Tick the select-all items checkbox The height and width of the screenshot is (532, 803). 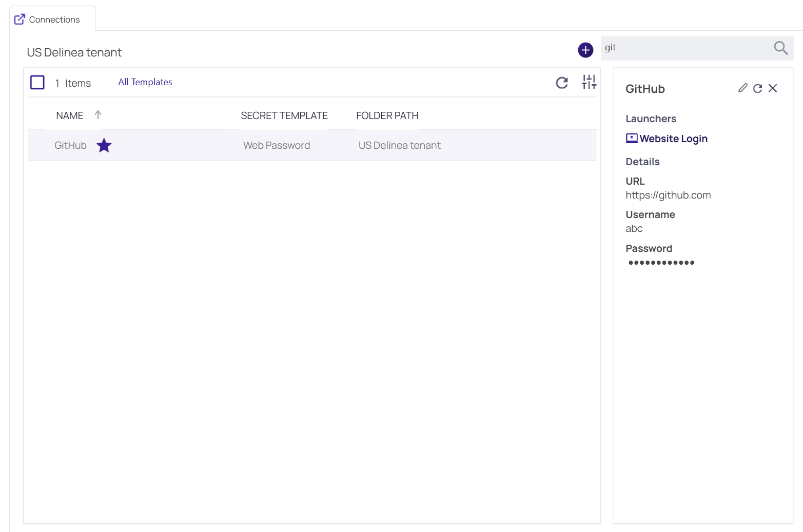[37, 82]
